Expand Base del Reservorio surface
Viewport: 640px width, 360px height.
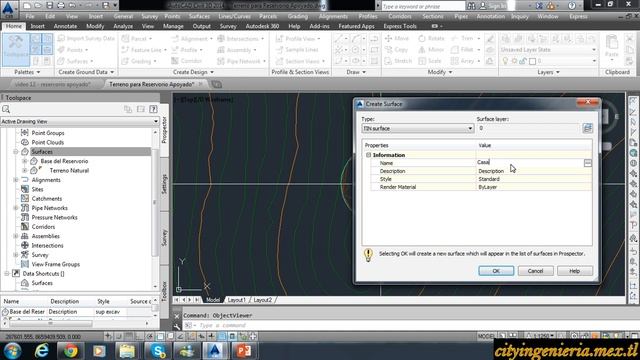pyautogui.click(x=25, y=161)
